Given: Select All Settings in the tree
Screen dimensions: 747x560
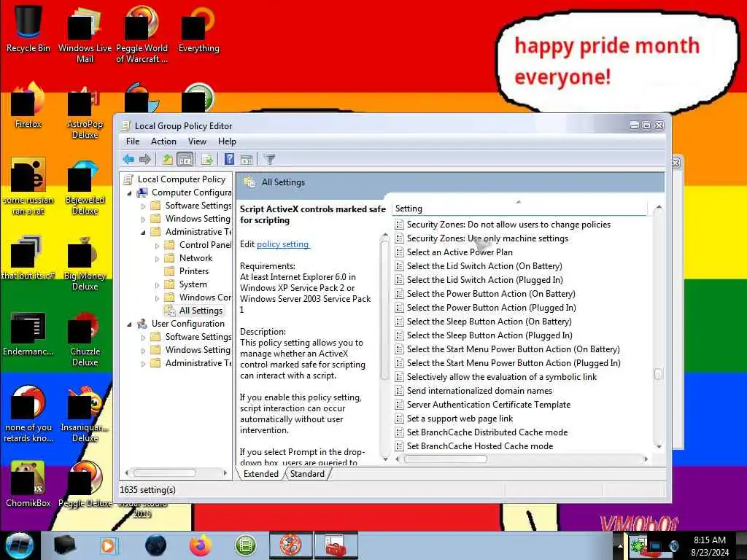Looking at the screenshot, I should [201, 311].
